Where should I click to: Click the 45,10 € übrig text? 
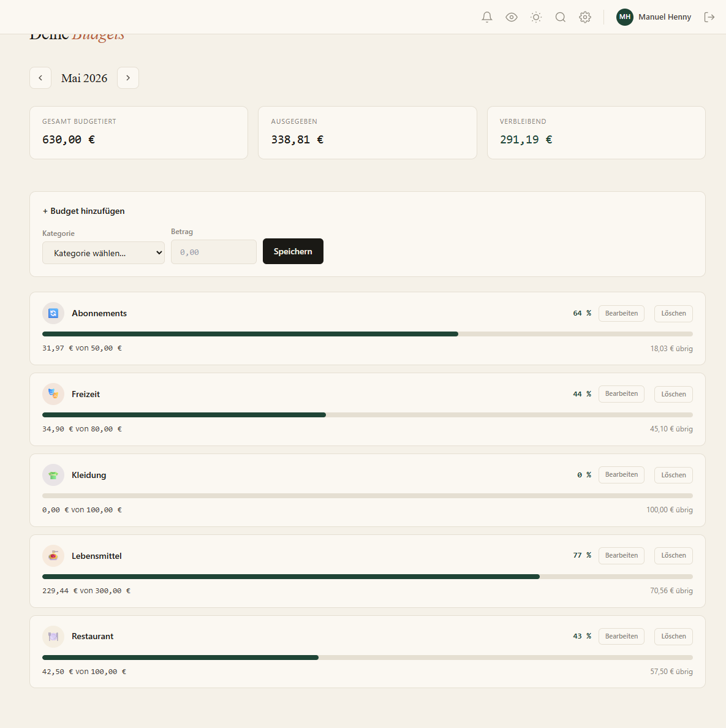[x=671, y=429]
